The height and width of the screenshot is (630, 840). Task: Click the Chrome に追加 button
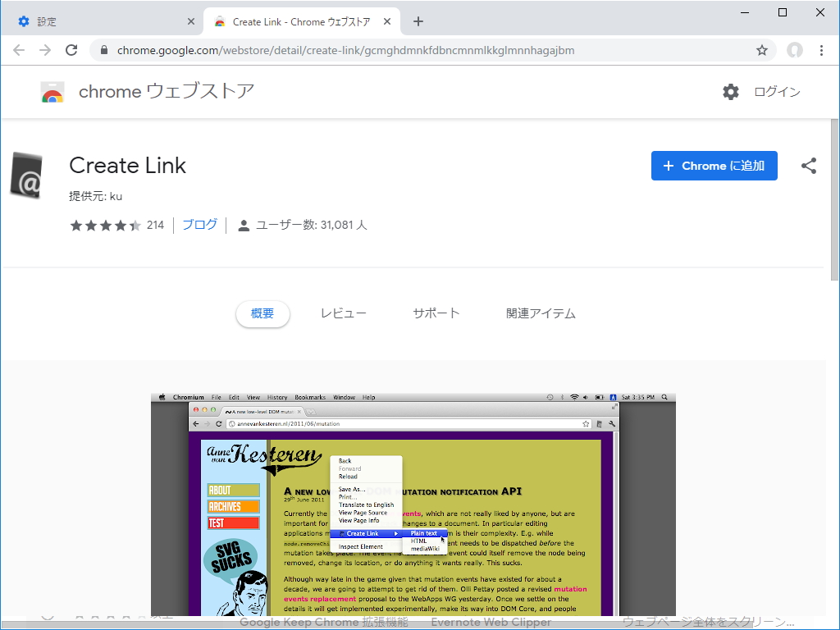pyautogui.click(x=714, y=166)
